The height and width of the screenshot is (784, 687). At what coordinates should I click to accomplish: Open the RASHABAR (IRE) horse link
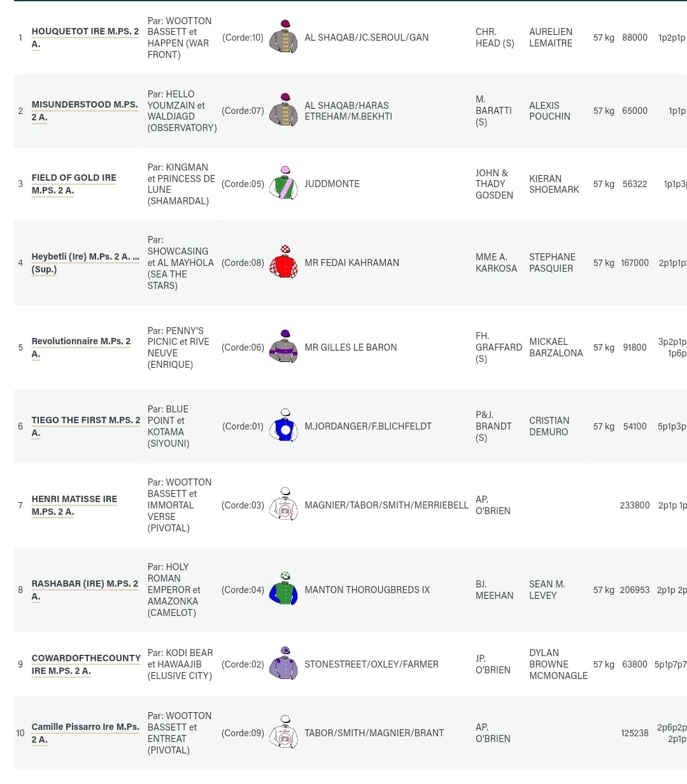pyautogui.click(x=85, y=590)
